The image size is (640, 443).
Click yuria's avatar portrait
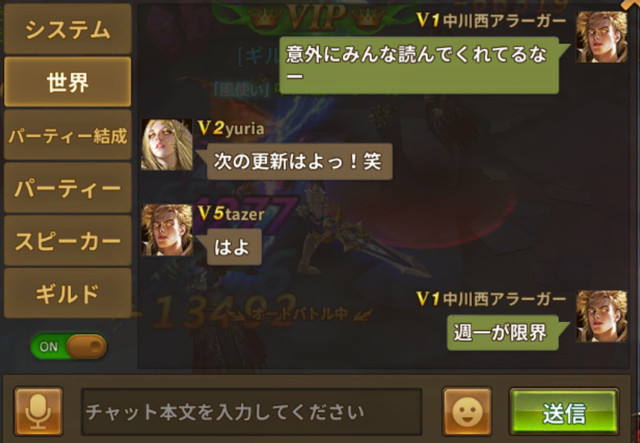coord(167,145)
